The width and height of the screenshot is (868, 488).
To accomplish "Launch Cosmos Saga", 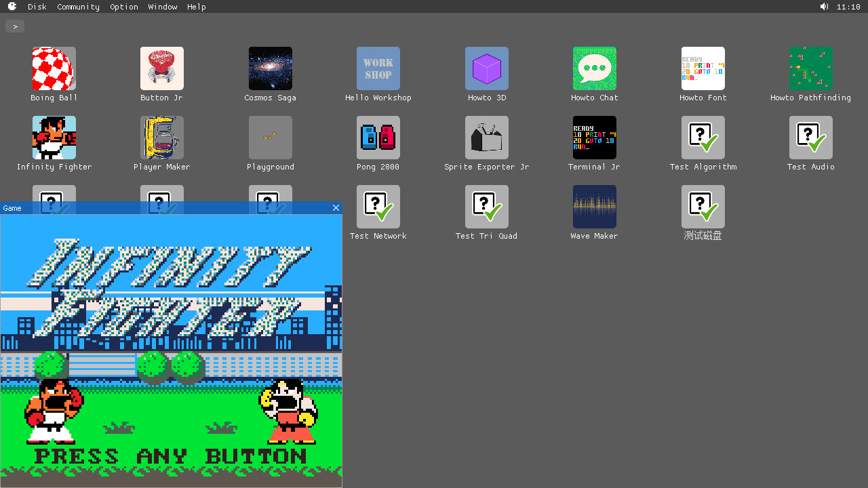I will pyautogui.click(x=270, y=68).
